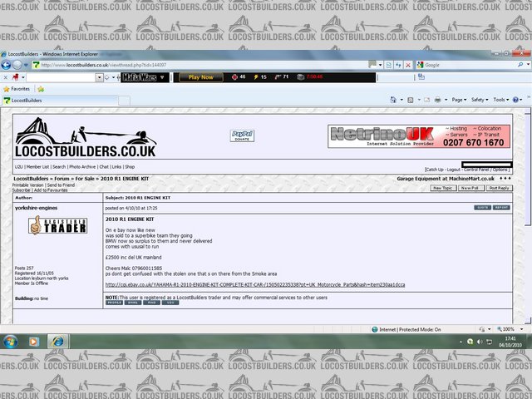Image resolution: width=532 pixels, height=399 pixels.
Task: Click the New Topic button
Action: (442, 189)
